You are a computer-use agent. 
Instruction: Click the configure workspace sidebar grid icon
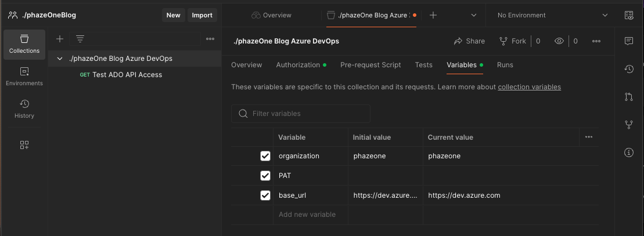[x=24, y=145]
